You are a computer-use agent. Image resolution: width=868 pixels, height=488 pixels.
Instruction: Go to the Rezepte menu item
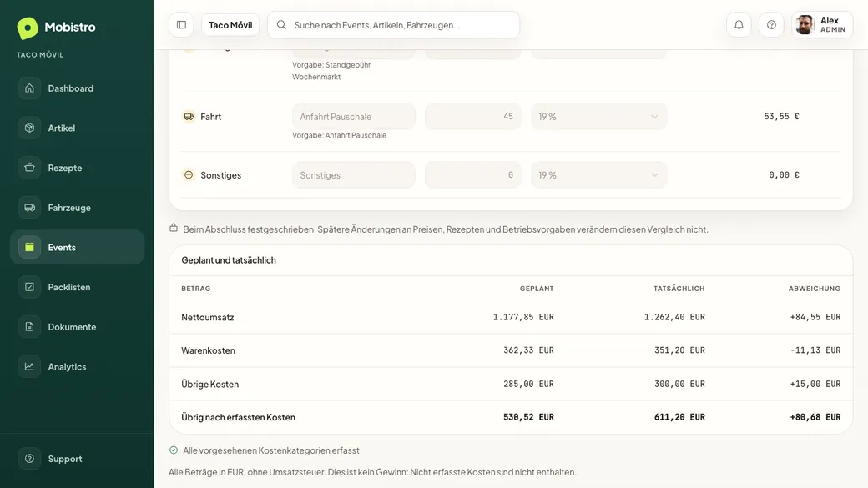(78, 168)
